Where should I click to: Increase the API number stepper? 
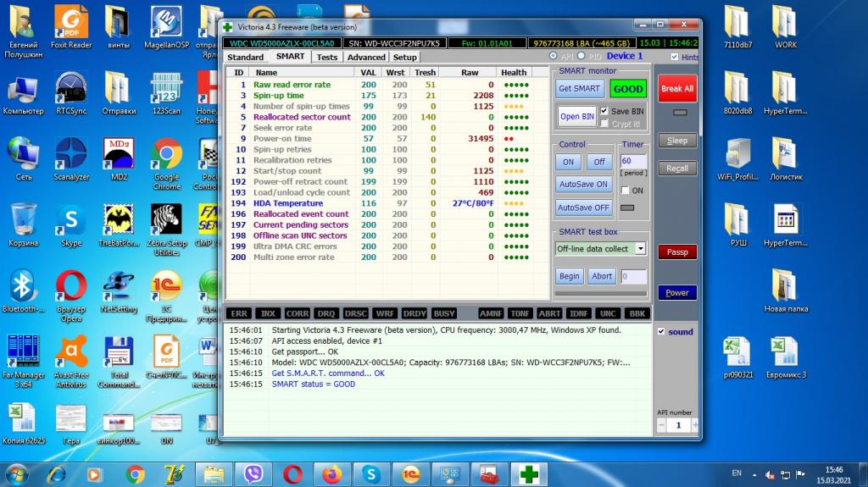click(x=695, y=425)
